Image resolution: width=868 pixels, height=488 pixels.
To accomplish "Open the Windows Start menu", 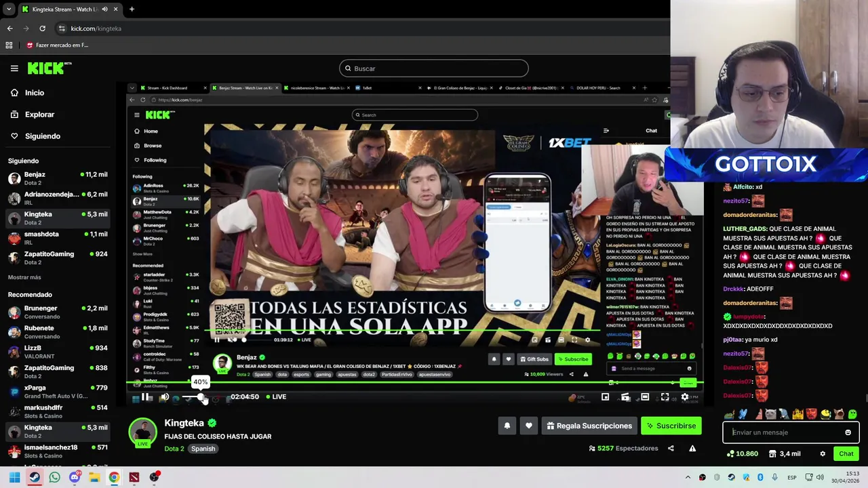I will pyautogui.click(x=14, y=477).
